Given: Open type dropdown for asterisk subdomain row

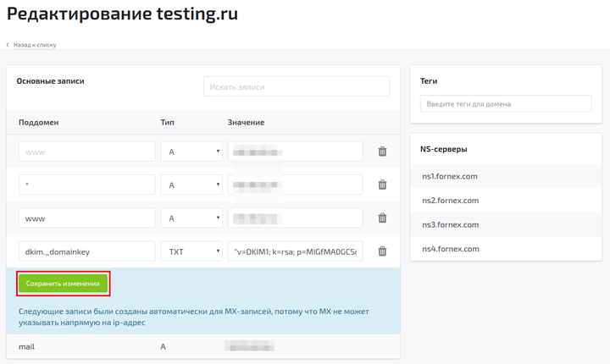Looking at the screenshot, I should pyautogui.click(x=191, y=185).
